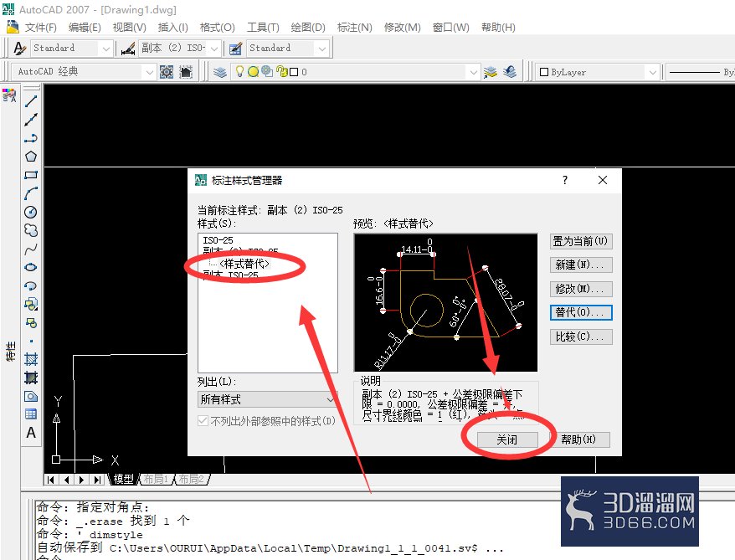Select the Polygon tool
The image size is (735, 560).
tap(31, 157)
